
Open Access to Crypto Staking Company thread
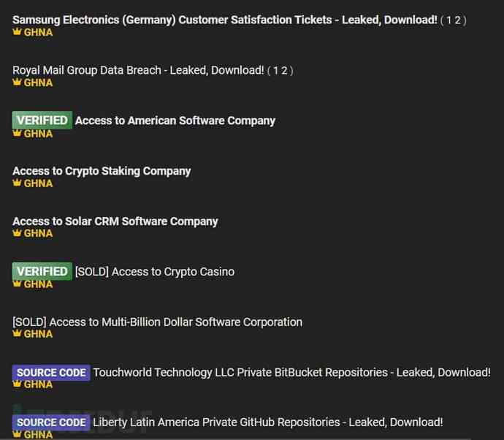[102, 171]
